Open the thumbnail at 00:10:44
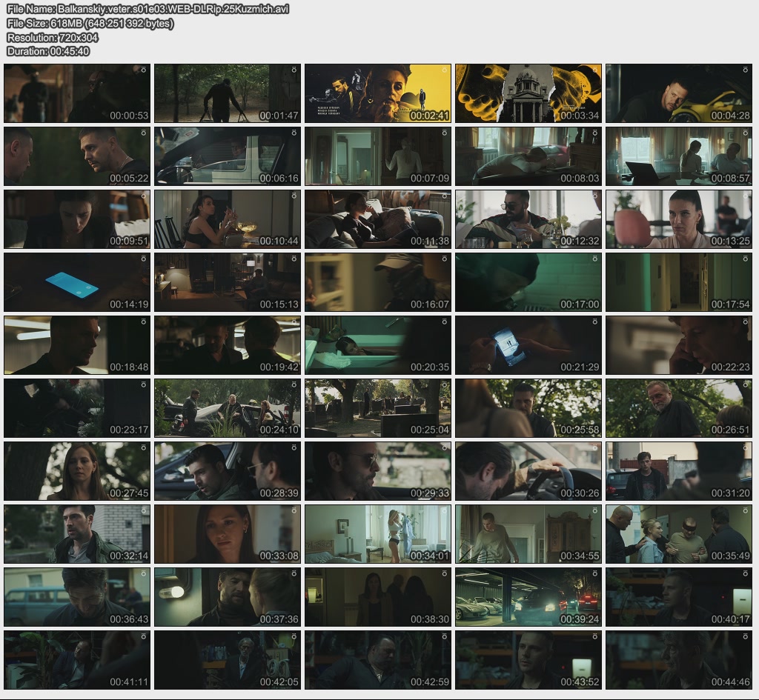The image size is (759, 700). click(228, 219)
